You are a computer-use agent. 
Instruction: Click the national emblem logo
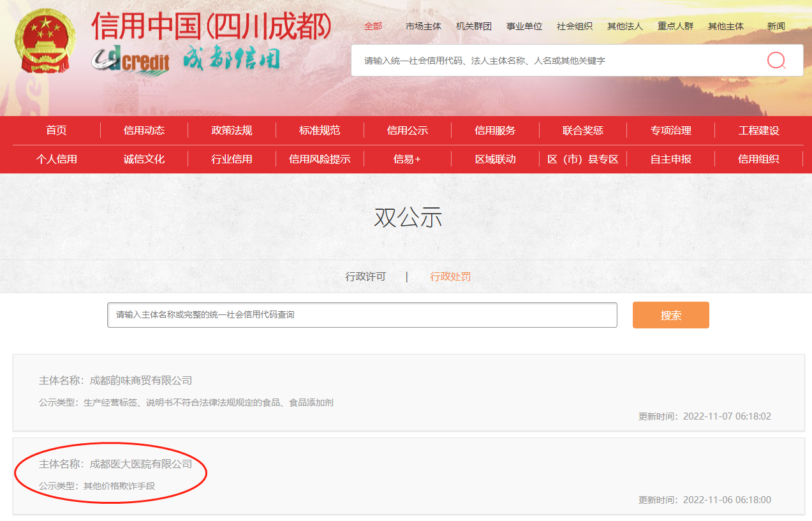tap(45, 41)
